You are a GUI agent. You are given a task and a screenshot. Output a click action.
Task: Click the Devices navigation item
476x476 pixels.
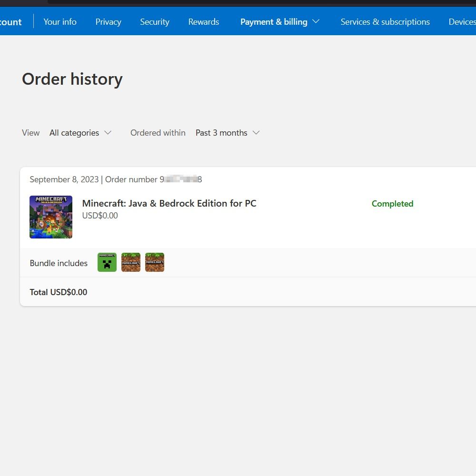click(x=461, y=21)
